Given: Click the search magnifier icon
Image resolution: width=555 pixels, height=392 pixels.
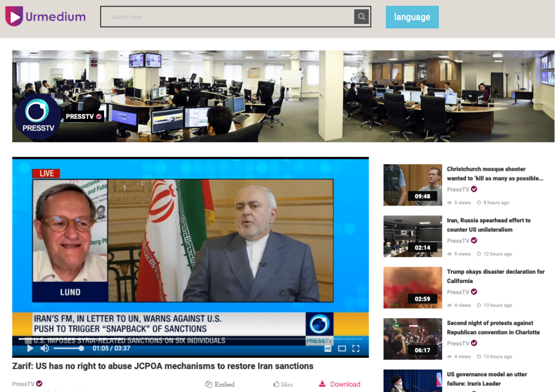Looking at the screenshot, I should click(361, 17).
